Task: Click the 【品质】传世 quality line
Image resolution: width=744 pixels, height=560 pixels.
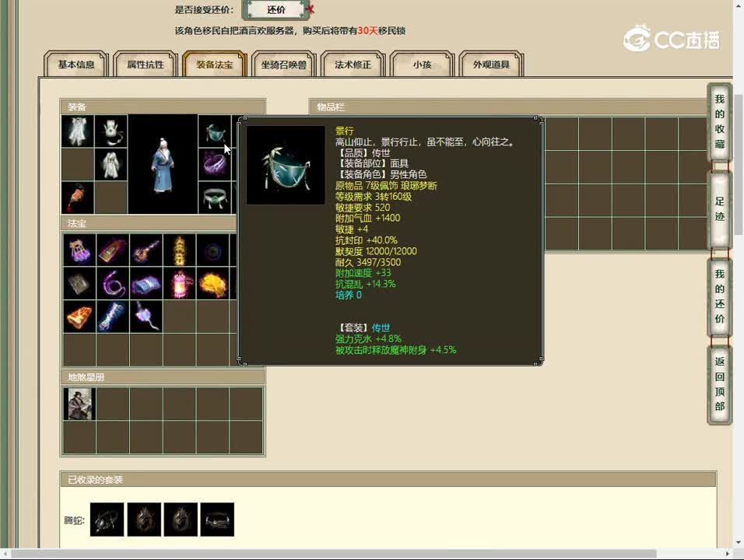Action: 363,152
